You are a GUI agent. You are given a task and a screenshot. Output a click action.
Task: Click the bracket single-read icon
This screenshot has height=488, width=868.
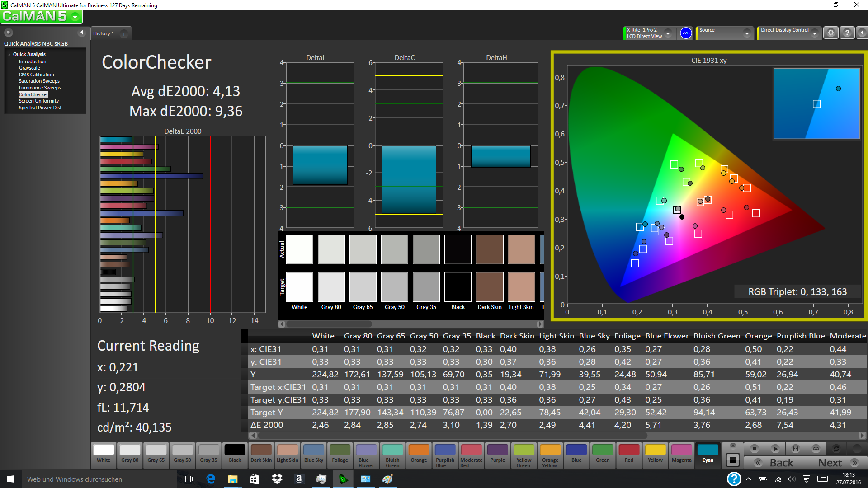(795, 449)
